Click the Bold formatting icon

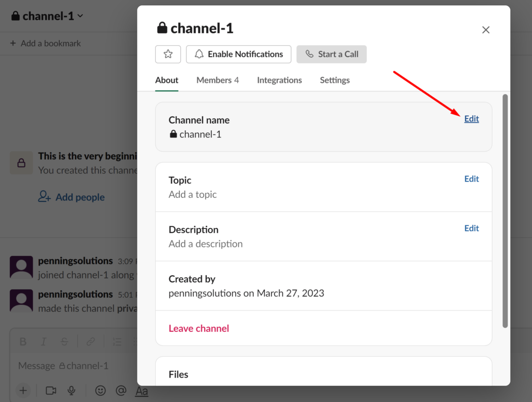pyautogui.click(x=23, y=342)
